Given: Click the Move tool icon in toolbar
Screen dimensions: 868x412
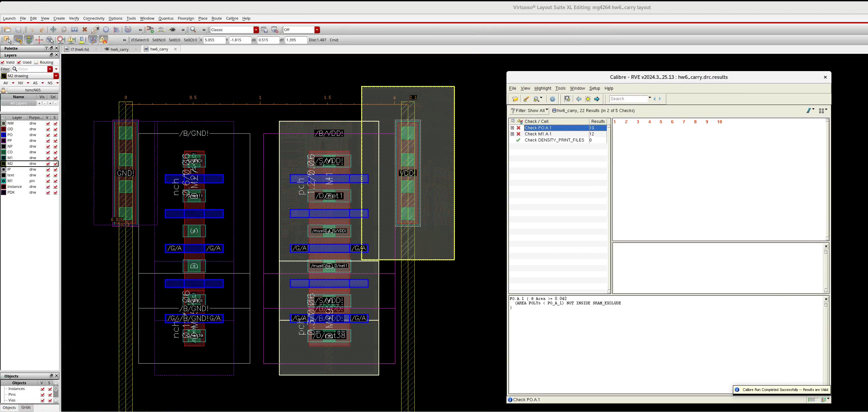Looking at the screenshot, I should click(53, 30).
